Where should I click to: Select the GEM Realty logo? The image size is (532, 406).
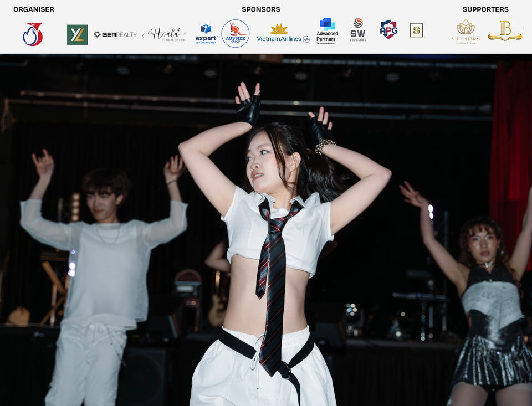[115, 34]
